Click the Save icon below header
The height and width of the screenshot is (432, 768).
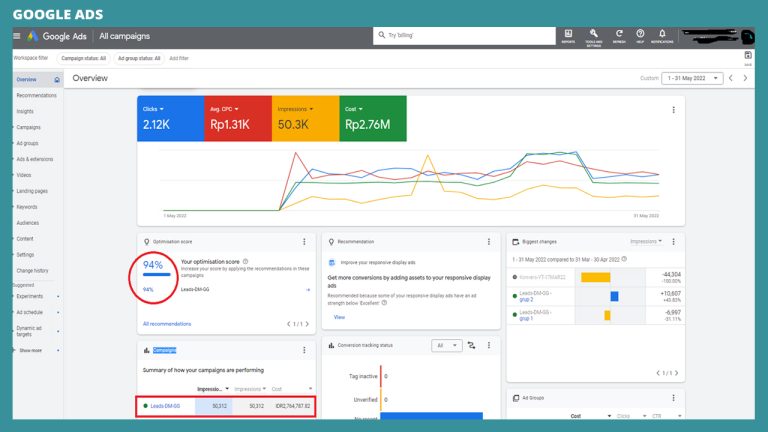coord(748,57)
